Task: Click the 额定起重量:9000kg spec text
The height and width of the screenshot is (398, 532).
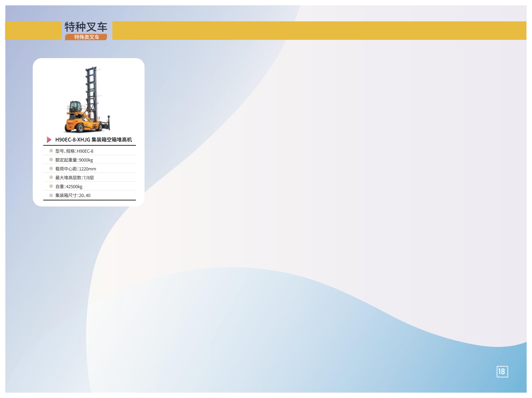Action: pyautogui.click(x=74, y=160)
